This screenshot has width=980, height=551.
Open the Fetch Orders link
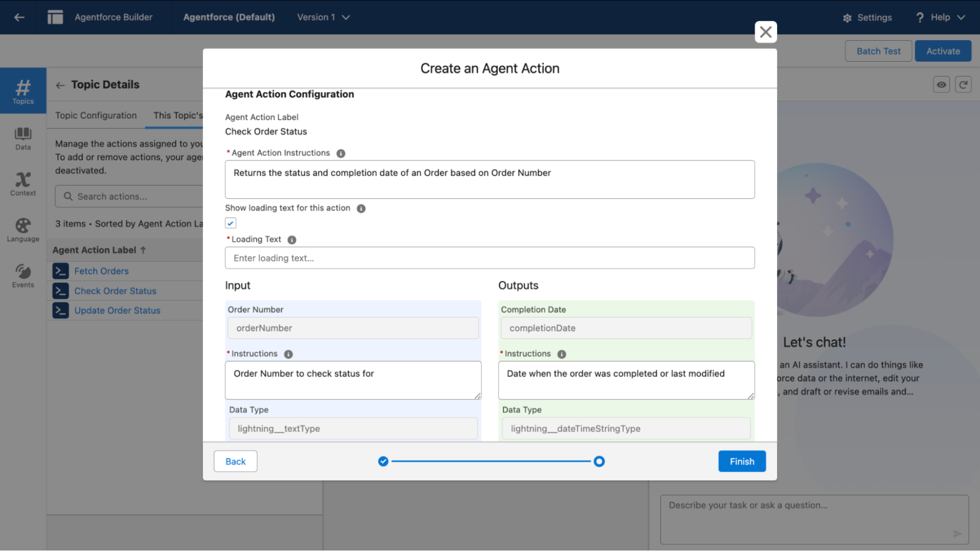101,271
